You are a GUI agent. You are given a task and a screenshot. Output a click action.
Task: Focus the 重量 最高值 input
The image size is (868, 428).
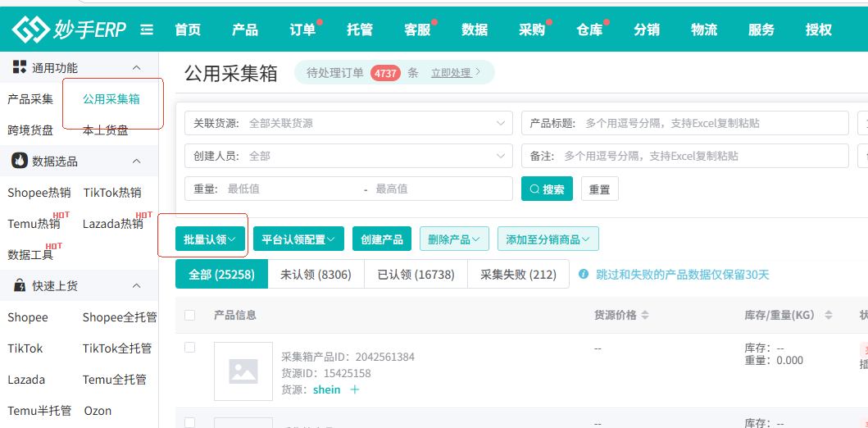440,189
